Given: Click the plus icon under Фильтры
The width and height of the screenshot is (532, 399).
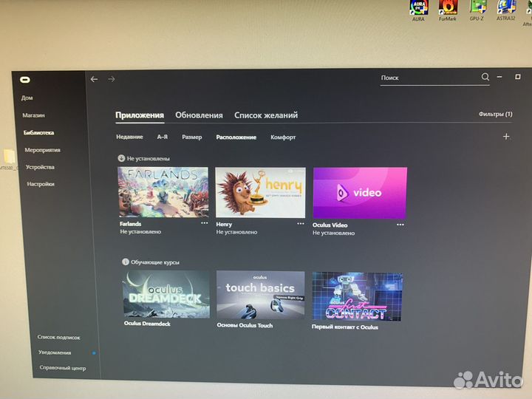Looking at the screenshot, I should click(x=506, y=137).
